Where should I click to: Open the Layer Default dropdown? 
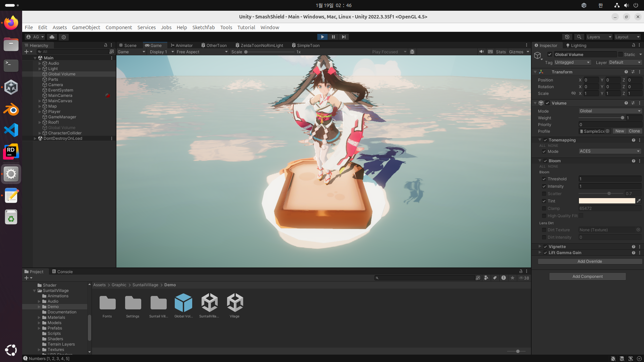tap(625, 62)
